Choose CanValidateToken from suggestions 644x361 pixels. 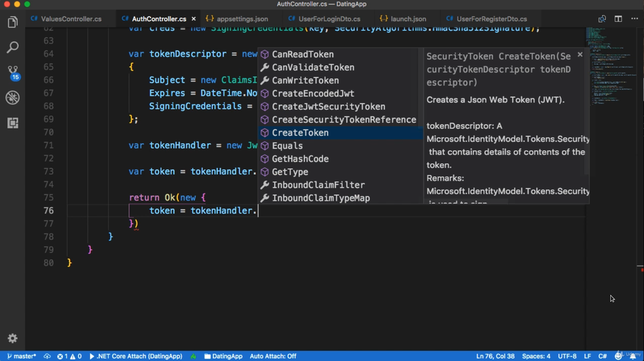click(340, 68)
